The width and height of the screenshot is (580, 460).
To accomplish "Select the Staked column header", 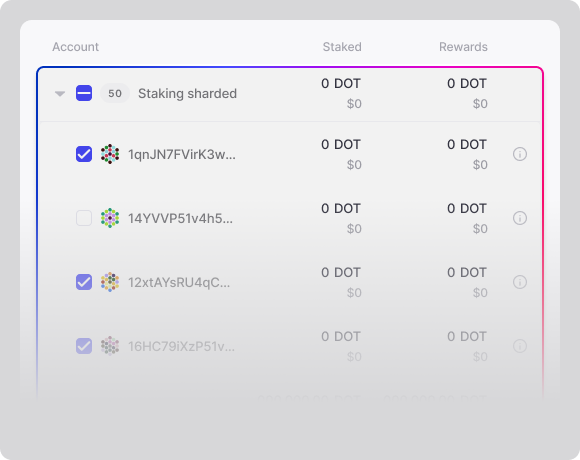I will pyautogui.click(x=342, y=47).
